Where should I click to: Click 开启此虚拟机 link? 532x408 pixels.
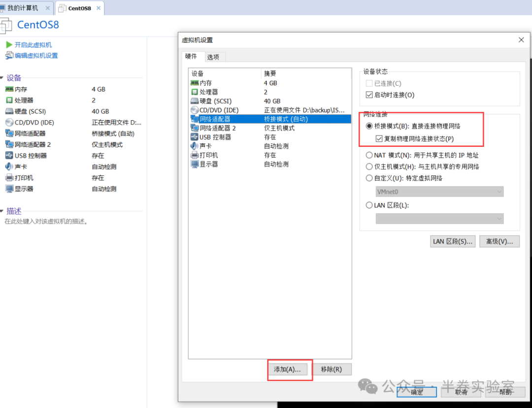(33, 45)
